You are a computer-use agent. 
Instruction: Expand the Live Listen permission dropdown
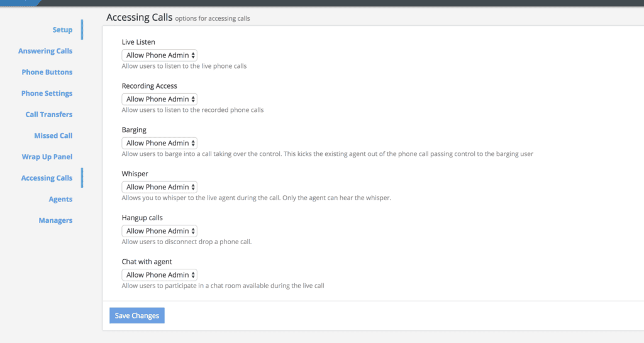pyautogui.click(x=160, y=55)
